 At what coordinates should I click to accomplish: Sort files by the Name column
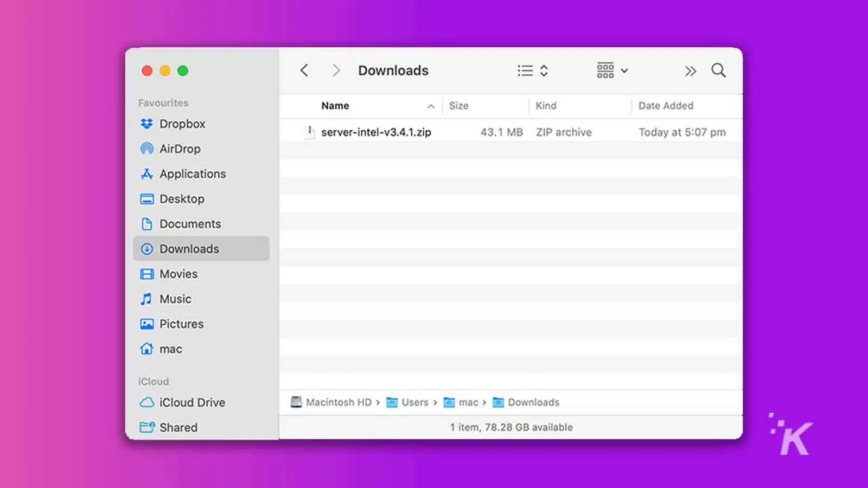pyautogui.click(x=335, y=106)
